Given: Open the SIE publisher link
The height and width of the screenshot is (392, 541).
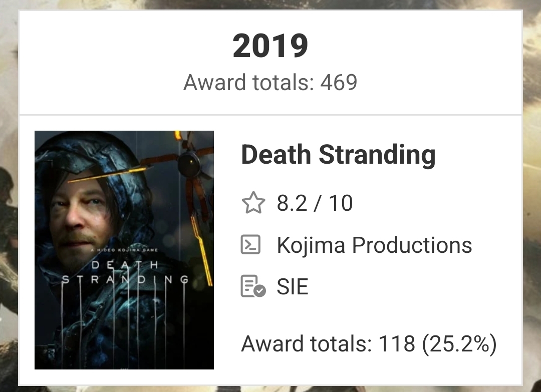Looking at the screenshot, I should point(293,287).
